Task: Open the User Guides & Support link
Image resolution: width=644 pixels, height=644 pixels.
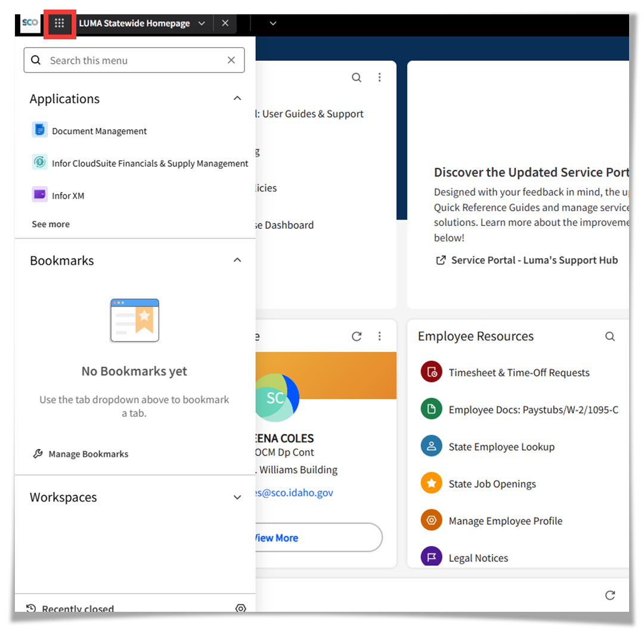Action: tap(310, 114)
